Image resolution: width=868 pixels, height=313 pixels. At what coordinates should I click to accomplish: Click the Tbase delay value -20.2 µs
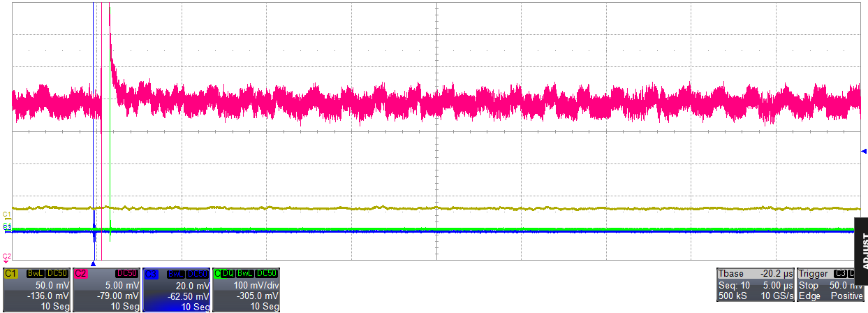pyautogui.click(x=777, y=274)
